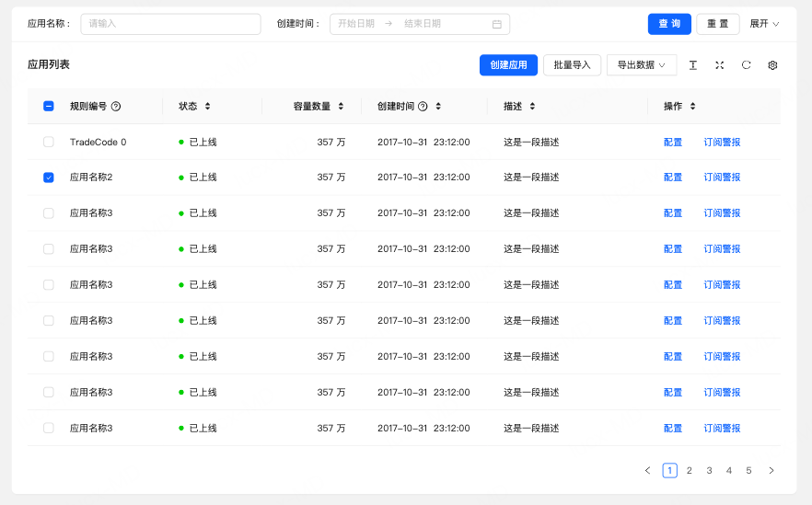Image resolution: width=812 pixels, height=505 pixels.
Task: Go to page 5
Action: (748, 470)
